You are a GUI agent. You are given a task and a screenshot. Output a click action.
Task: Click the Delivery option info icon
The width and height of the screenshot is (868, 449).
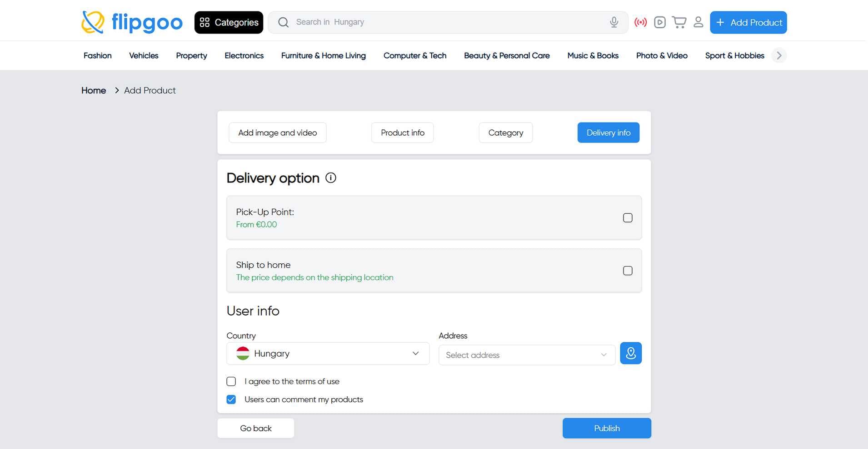(x=331, y=178)
